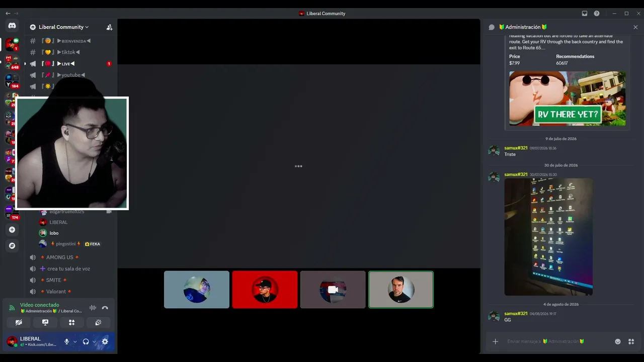Open the desktop photo attachment from samux#321

(548, 237)
